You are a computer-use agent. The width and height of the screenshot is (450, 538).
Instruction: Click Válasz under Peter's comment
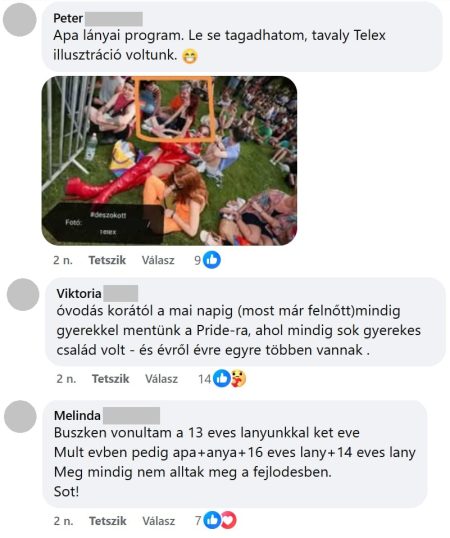[x=158, y=260]
